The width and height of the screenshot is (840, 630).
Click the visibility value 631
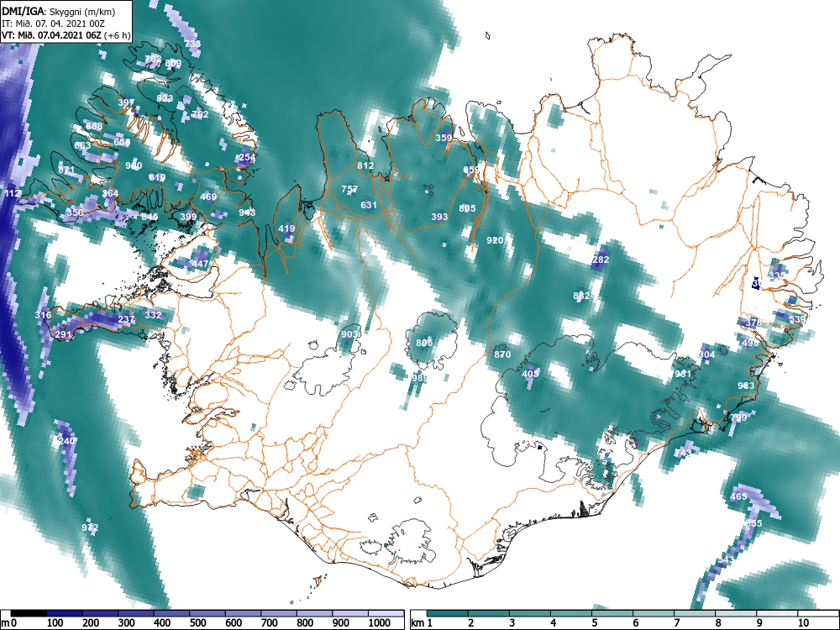pyautogui.click(x=369, y=205)
